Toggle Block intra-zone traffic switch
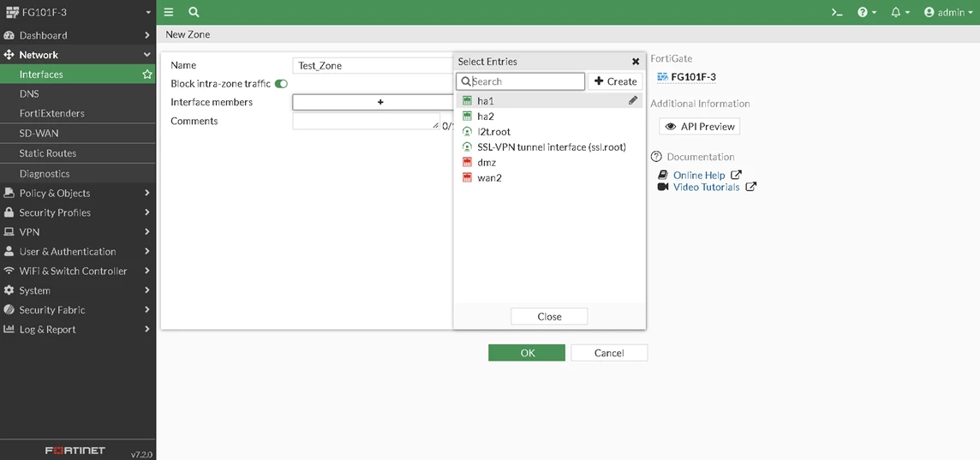This screenshot has height=460, width=980. pos(281,84)
